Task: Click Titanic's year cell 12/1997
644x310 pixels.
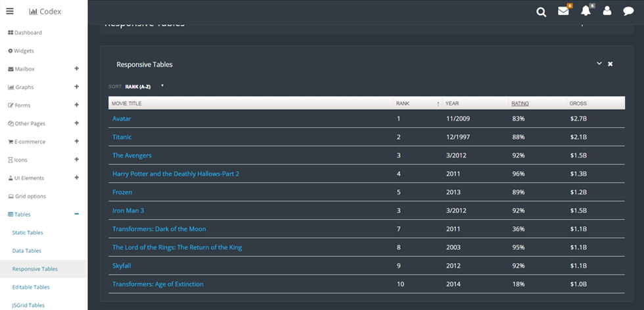Action: click(x=458, y=137)
